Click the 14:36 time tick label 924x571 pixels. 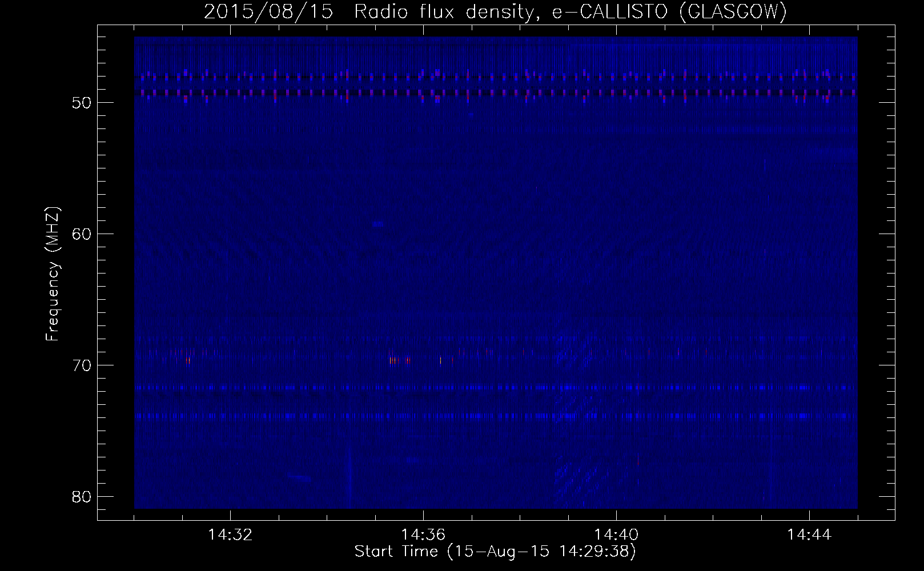pos(423,535)
